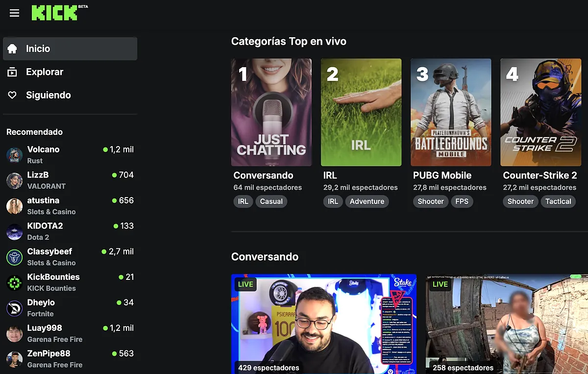Click IRL tag under IRL category
Screen dimensions: 588x374
333,201
